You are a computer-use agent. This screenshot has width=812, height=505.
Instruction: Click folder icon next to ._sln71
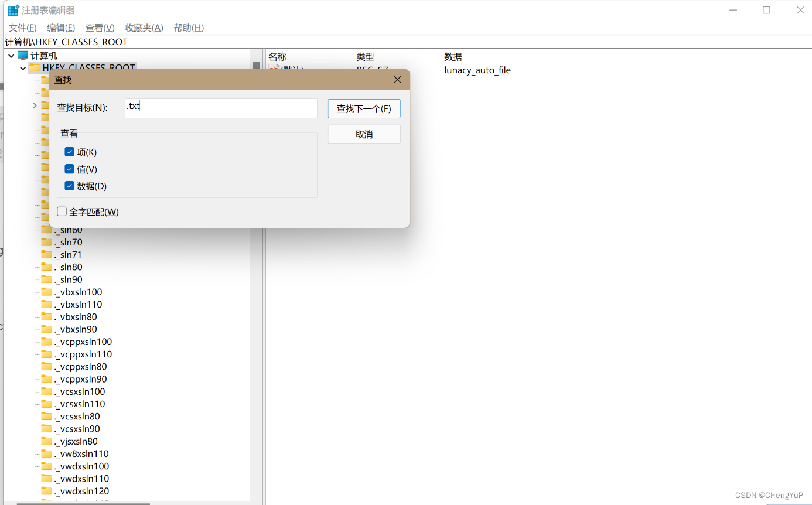(x=46, y=254)
